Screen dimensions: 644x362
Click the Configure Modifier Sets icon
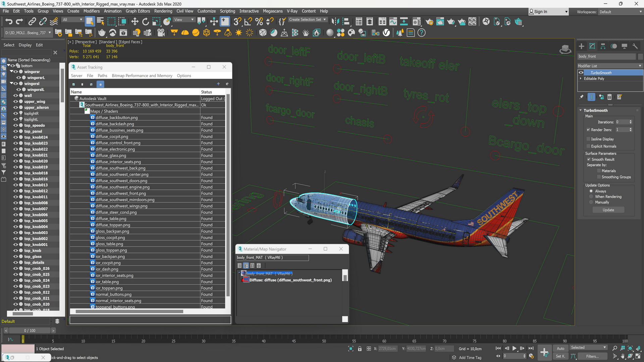(x=620, y=97)
